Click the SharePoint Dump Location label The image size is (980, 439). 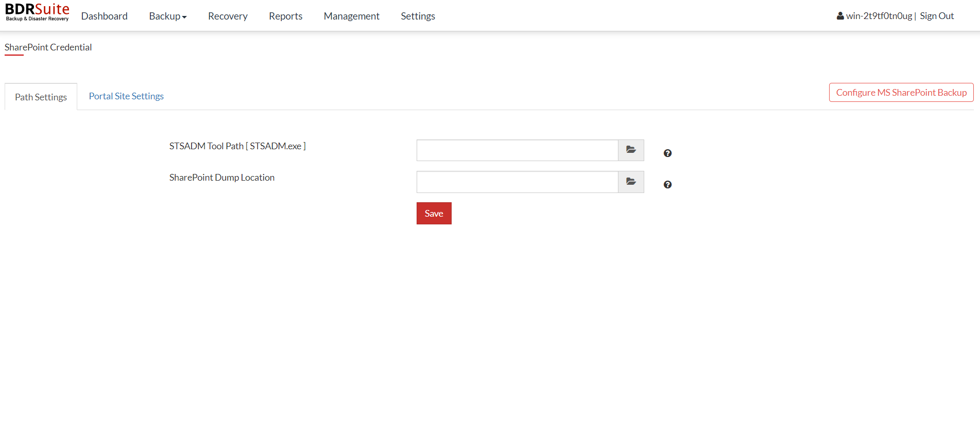[x=222, y=178]
